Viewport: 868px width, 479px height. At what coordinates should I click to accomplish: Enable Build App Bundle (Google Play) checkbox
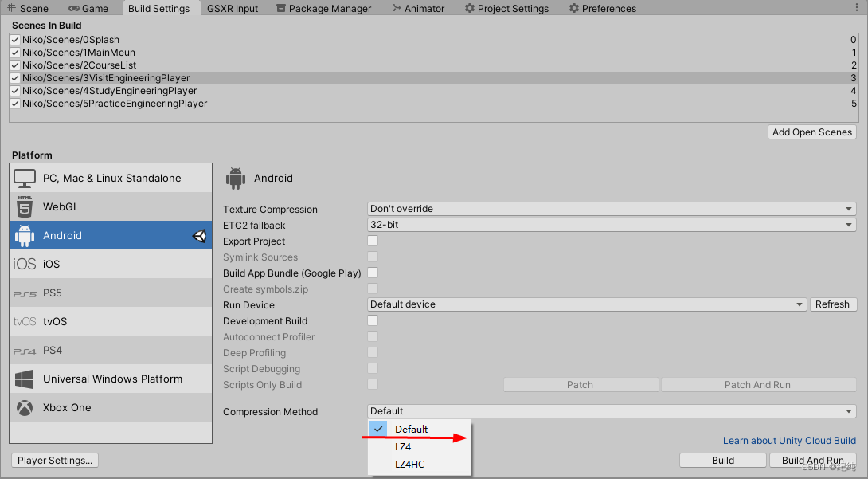373,273
